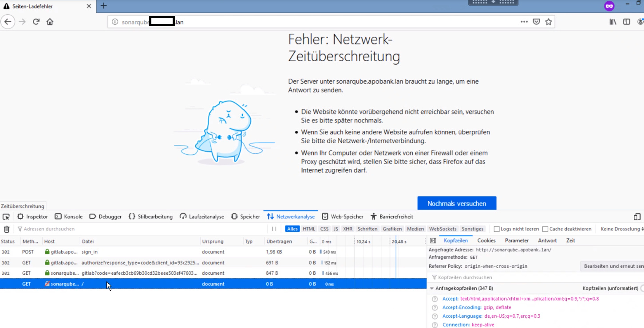Go back to the previous page
Viewport: 644px width, 328px height.
[8, 22]
